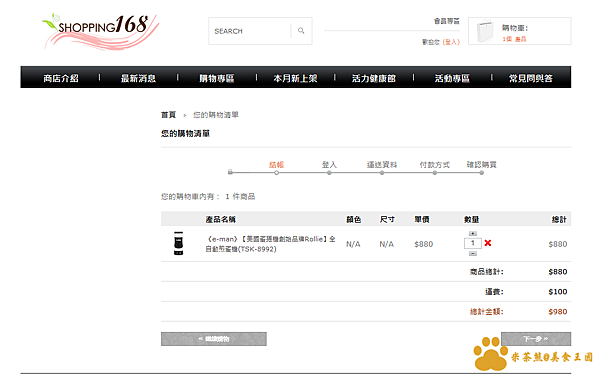This screenshot has width=600, height=380.
Task: Open 最新消息 menu item
Action: pos(139,78)
